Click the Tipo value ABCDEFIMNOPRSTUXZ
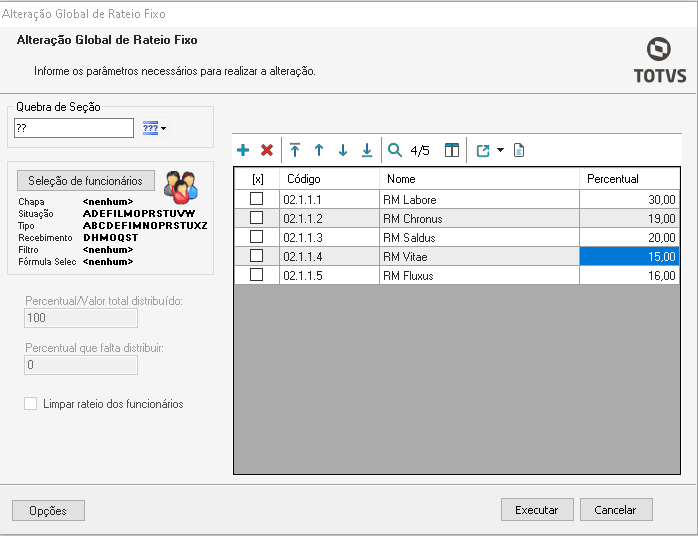Viewport: 698px width, 536px height. click(x=145, y=226)
